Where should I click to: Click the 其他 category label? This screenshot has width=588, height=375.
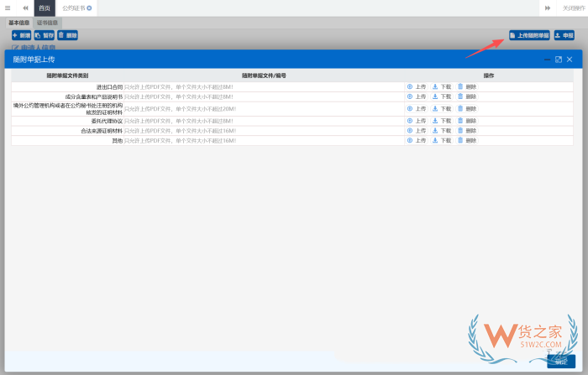118,140
